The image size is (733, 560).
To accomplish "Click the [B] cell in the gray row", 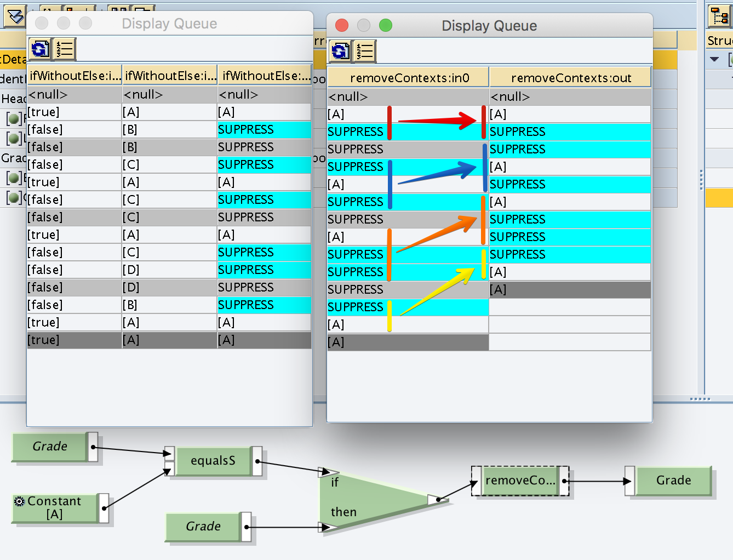I will 170,147.
